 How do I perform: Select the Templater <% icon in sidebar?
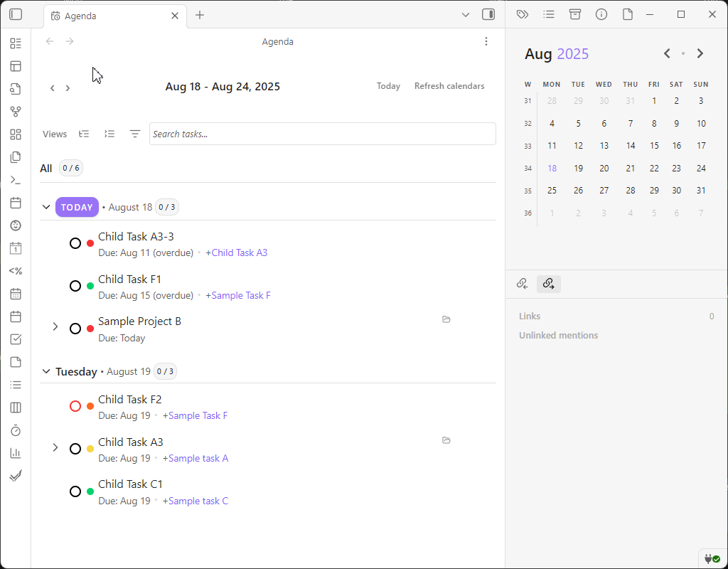pos(16,271)
